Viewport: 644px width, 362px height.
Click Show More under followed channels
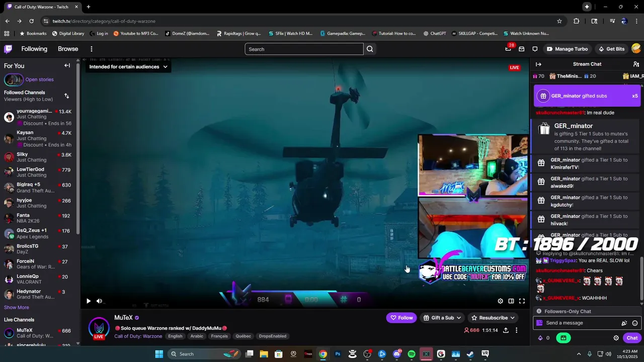tap(17, 307)
